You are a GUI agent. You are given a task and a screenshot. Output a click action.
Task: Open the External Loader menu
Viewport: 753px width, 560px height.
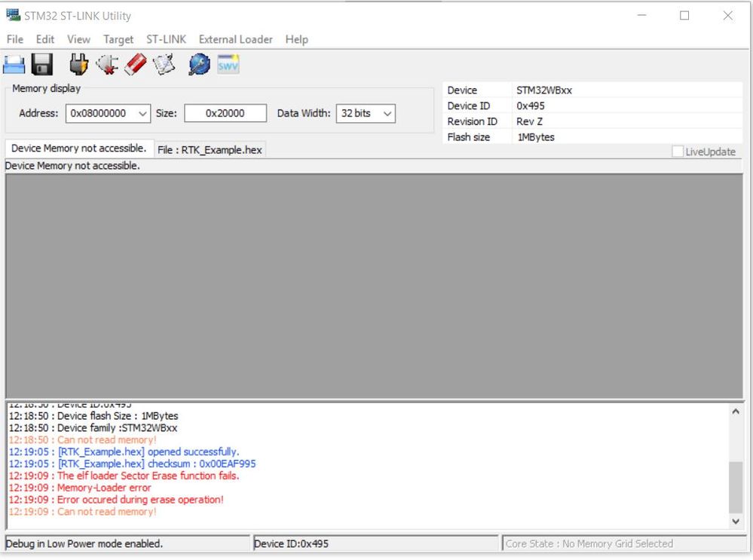236,39
